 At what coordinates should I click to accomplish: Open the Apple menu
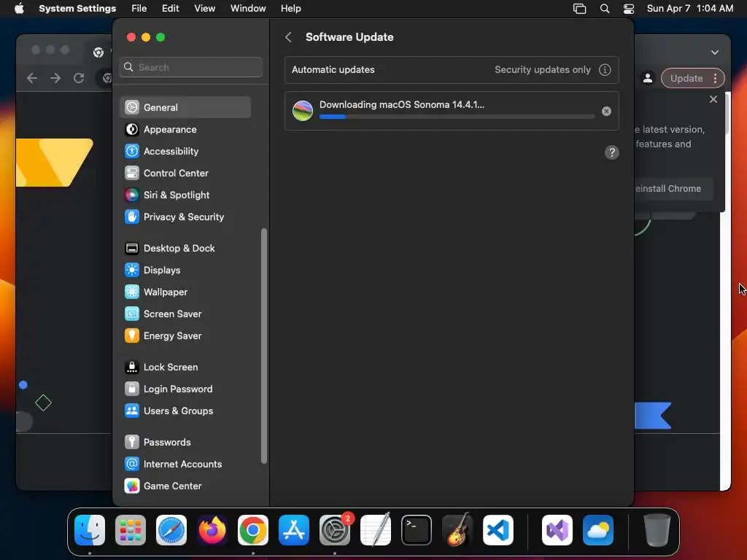(x=19, y=9)
